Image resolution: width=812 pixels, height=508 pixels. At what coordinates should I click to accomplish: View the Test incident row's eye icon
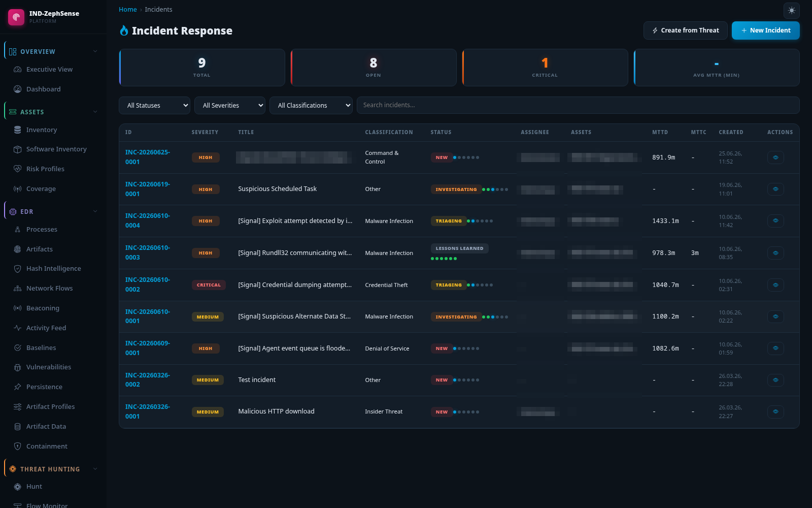(775, 380)
